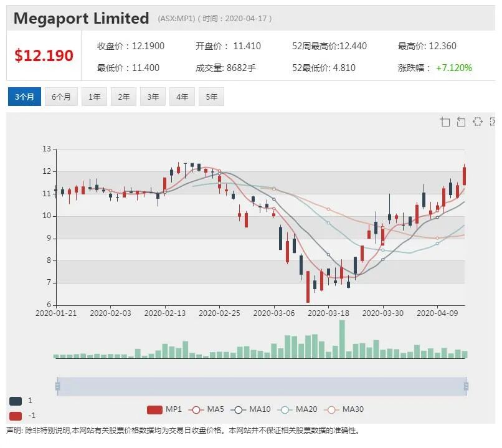502x448 pixels.
Task: Show the 3年 time range
Action: point(153,97)
